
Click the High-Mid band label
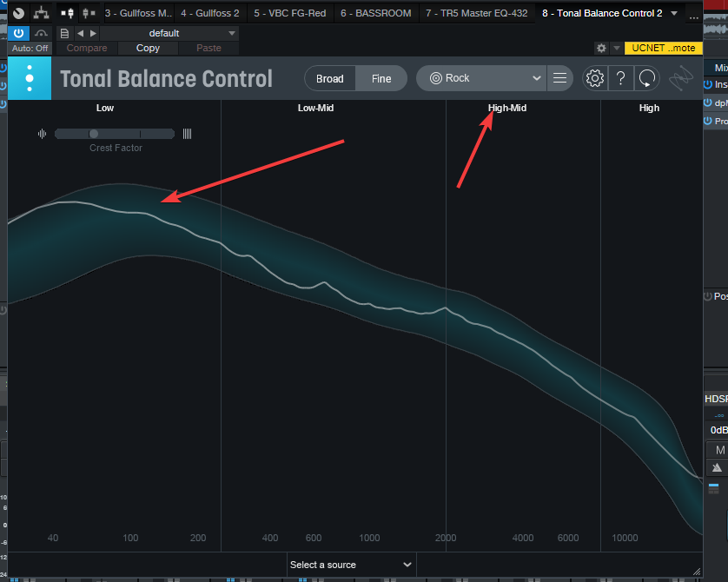click(x=507, y=108)
